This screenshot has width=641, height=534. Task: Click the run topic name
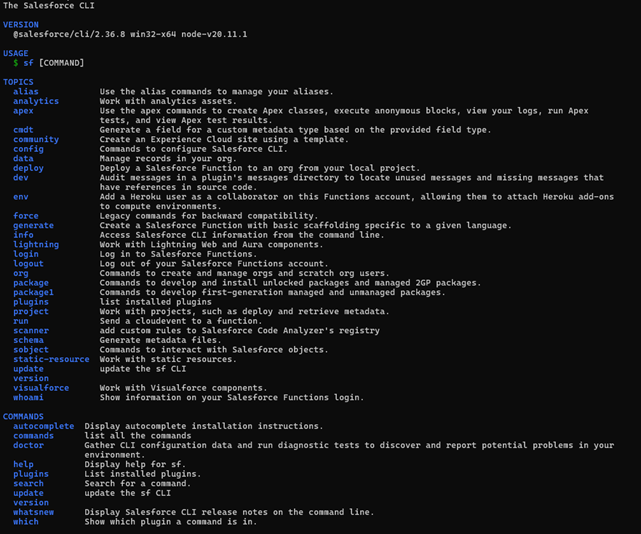21,321
